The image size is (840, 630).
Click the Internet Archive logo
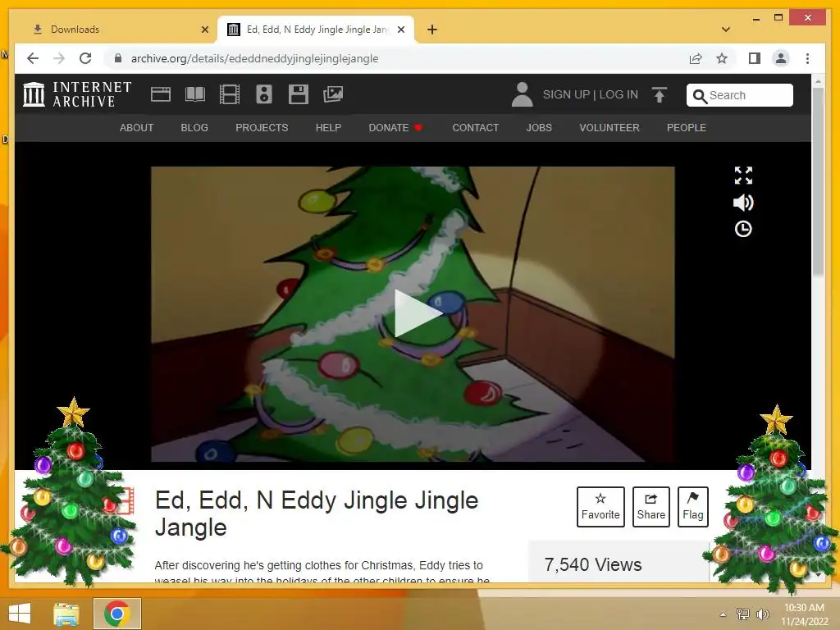point(77,94)
